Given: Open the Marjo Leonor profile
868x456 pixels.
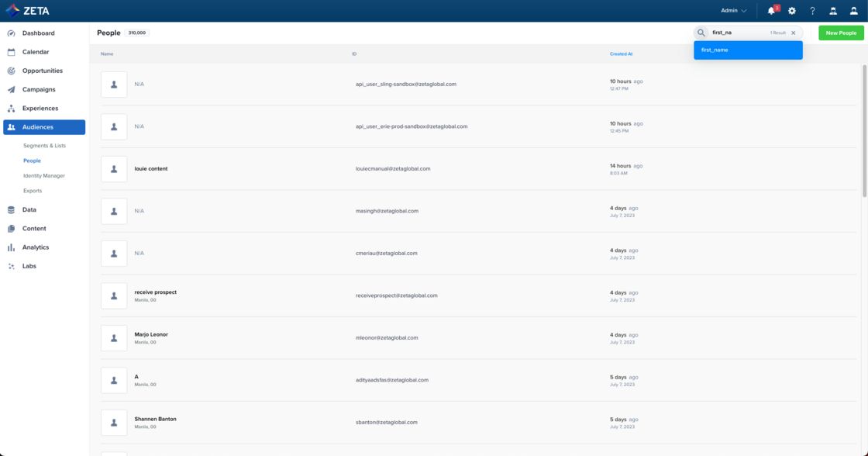Looking at the screenshot, I should click(151, 334).
